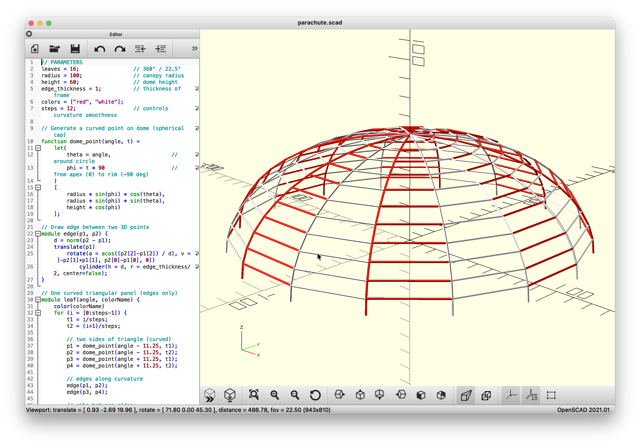Redo the last undone edit
640x447 pixels.
click(120, 49)
